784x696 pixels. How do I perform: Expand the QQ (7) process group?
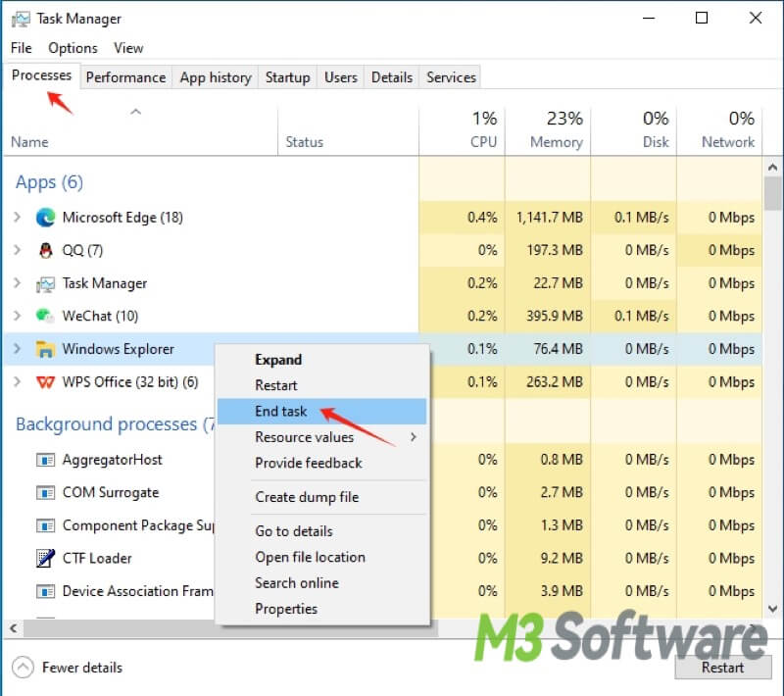pos(17,250)
